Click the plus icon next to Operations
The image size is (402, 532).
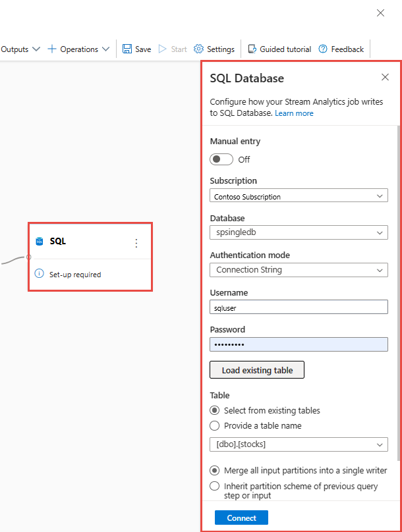coord(51,49)
